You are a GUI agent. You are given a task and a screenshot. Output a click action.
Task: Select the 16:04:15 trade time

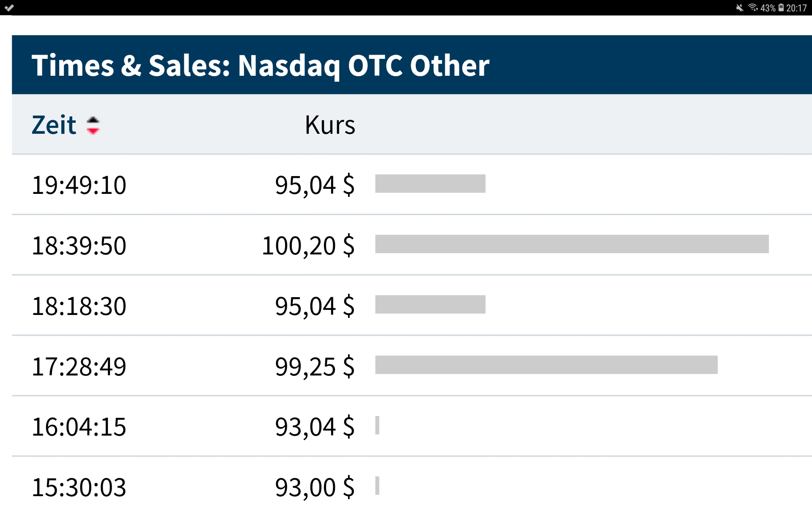click(x=79, y=427)
